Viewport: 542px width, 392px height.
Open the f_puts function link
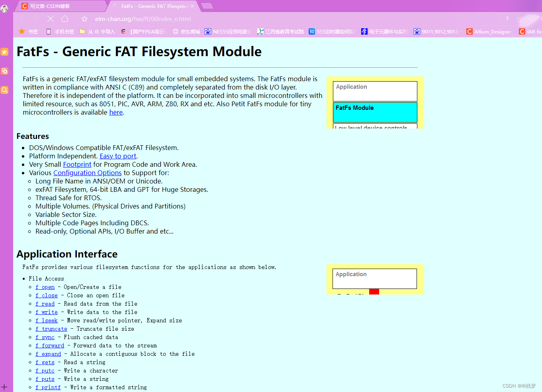tap(45, 379)
